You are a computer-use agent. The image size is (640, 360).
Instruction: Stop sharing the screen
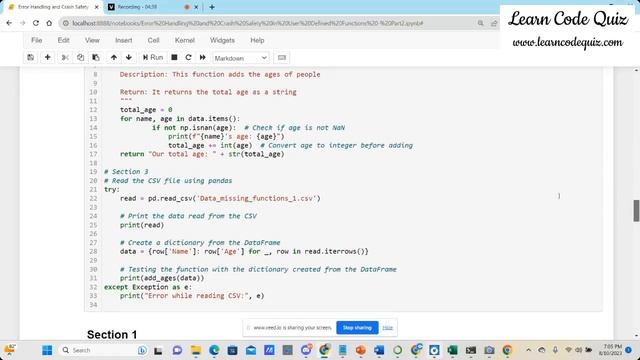point(357,328)
